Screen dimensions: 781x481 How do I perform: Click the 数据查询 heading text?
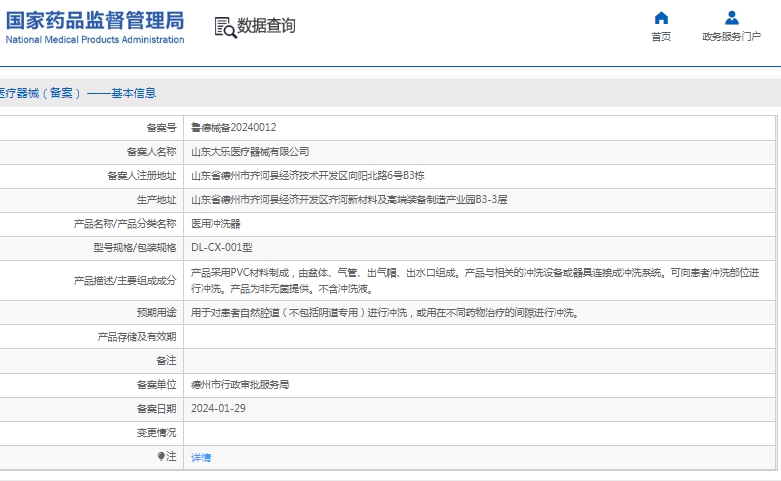[266, 26]
